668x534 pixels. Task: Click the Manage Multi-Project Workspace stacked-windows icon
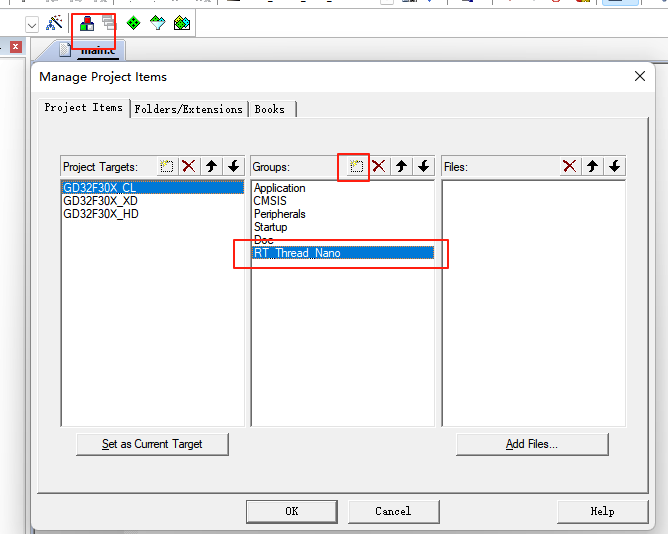(x=109, y=23)
